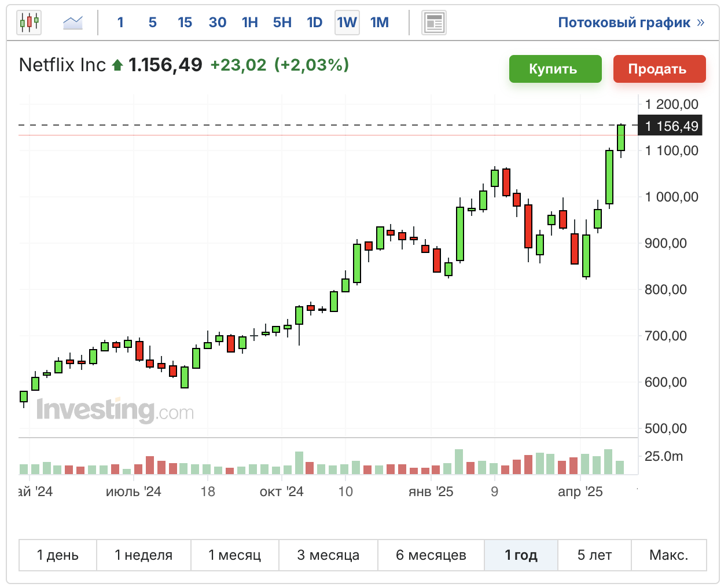Click the апр '25 date label

(x=580, y=491)
